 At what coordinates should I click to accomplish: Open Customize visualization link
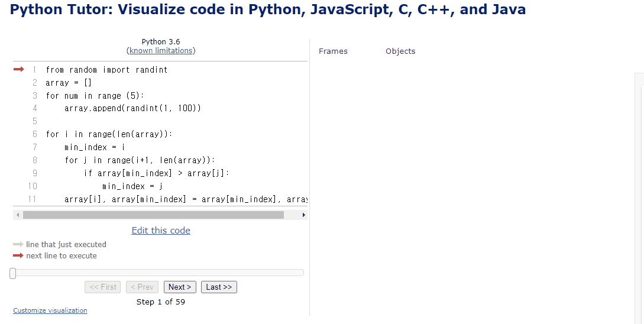click(x=50, y=310)
